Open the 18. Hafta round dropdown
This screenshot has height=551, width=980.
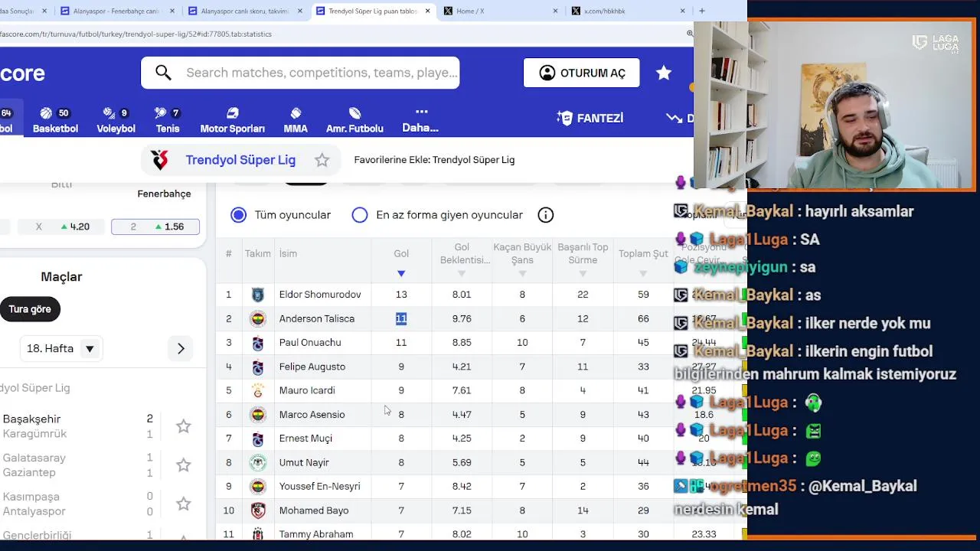[61, 348]
